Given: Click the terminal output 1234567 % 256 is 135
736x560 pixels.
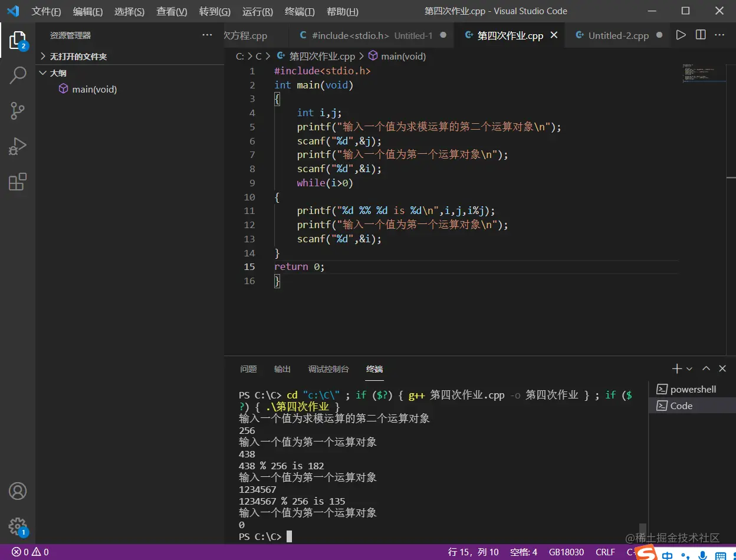Looking at the screenshot, I should coord(292,501).
